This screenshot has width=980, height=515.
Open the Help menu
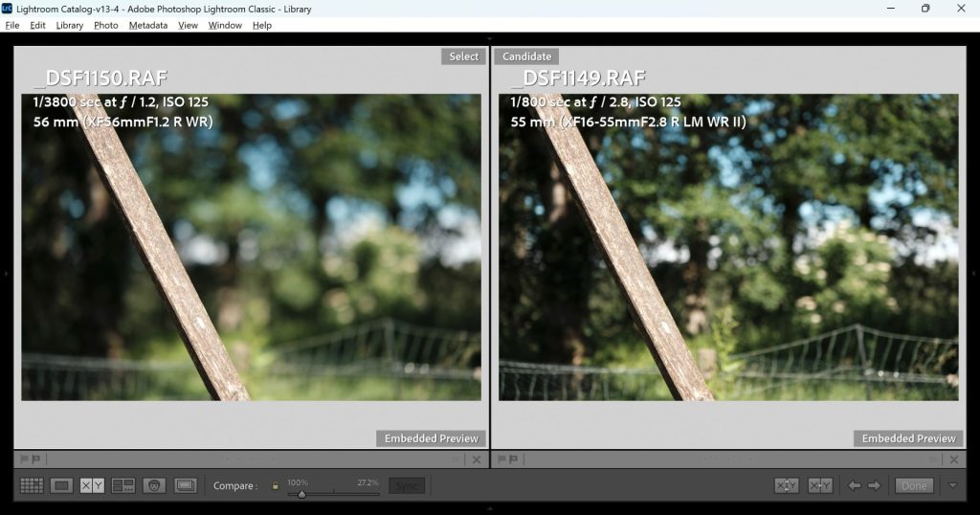pos(262,25)
